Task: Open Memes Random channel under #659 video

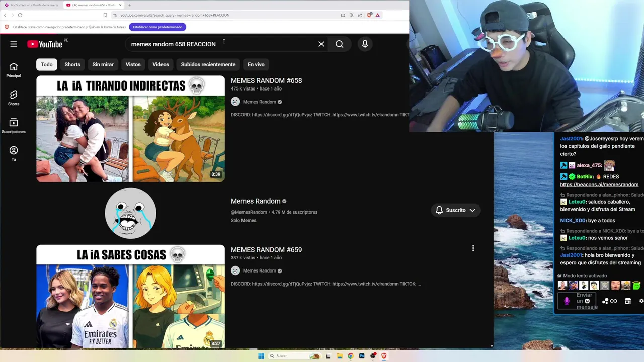Action: [x=259, y=270]
